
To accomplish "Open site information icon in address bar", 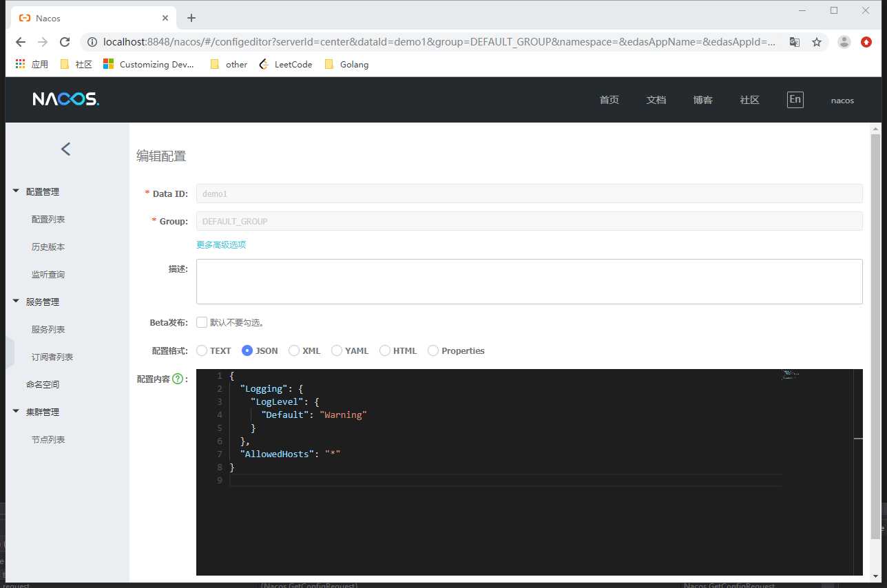I will (92, 42).
